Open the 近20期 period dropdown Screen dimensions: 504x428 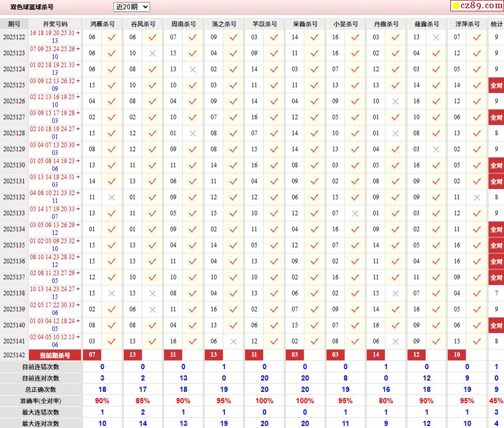click(x=132, y=7)
